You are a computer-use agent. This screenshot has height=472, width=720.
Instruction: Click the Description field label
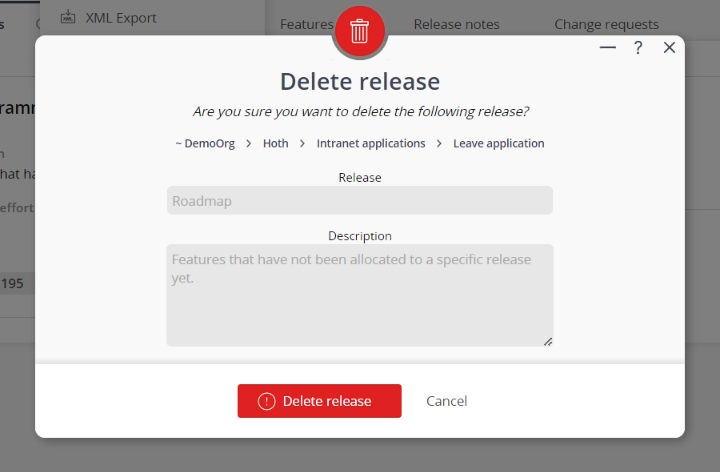(x=360, y=236)
